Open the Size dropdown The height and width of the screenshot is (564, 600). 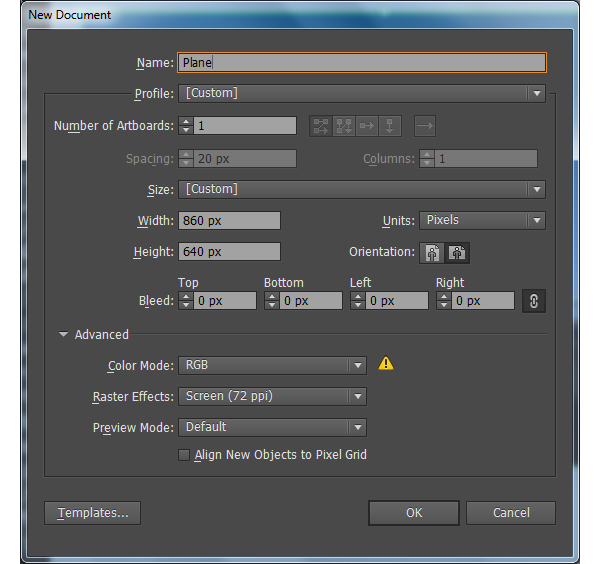click(362, 189)
